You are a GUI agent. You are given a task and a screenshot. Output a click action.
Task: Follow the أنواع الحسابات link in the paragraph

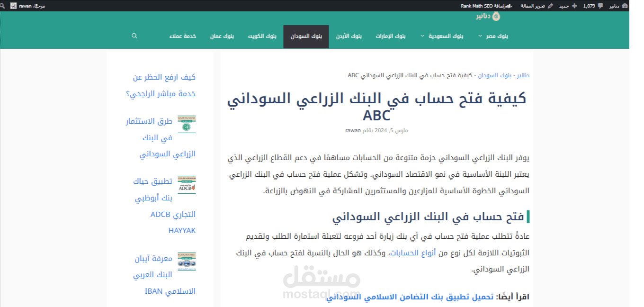point(412,253)
